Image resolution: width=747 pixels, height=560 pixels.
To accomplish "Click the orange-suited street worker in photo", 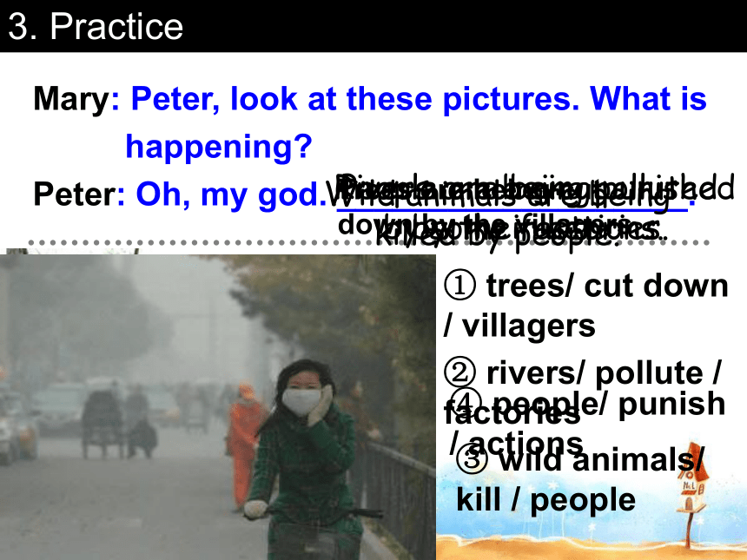I will point(244,443).
